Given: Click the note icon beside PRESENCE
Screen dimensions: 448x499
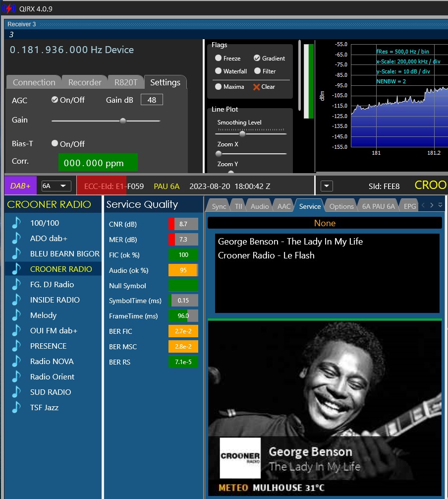Looking at the screenshot, I should pyautogui.click(x=16, y=346).
